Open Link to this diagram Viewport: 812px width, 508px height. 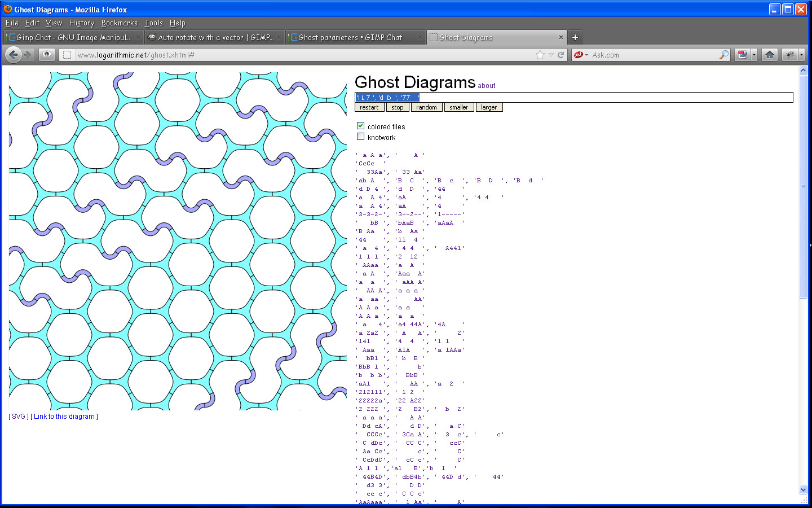[x=64, y=417]
